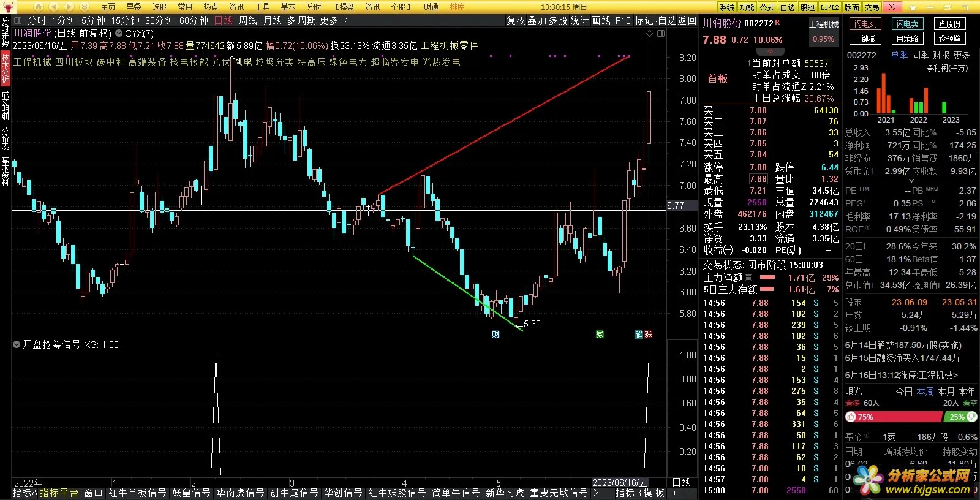Open the 热点 menu
980x500 pixels.
click(x=211, y=7)
